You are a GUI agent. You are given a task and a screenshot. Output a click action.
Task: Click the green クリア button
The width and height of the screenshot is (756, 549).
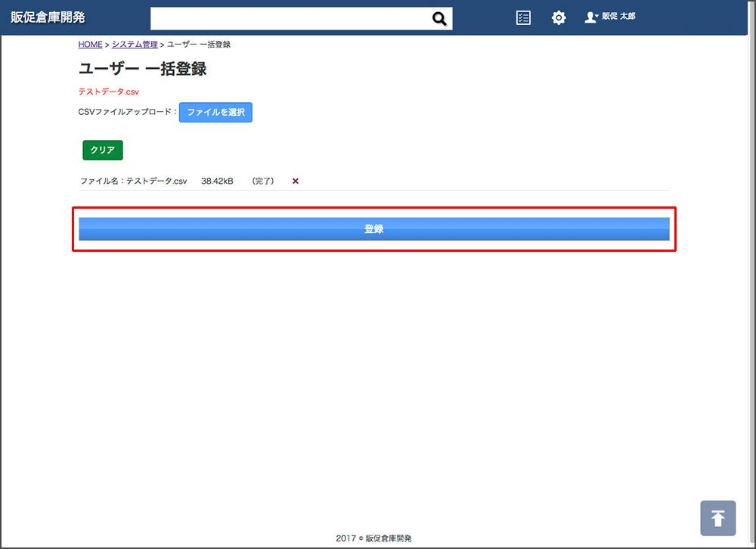103,150
